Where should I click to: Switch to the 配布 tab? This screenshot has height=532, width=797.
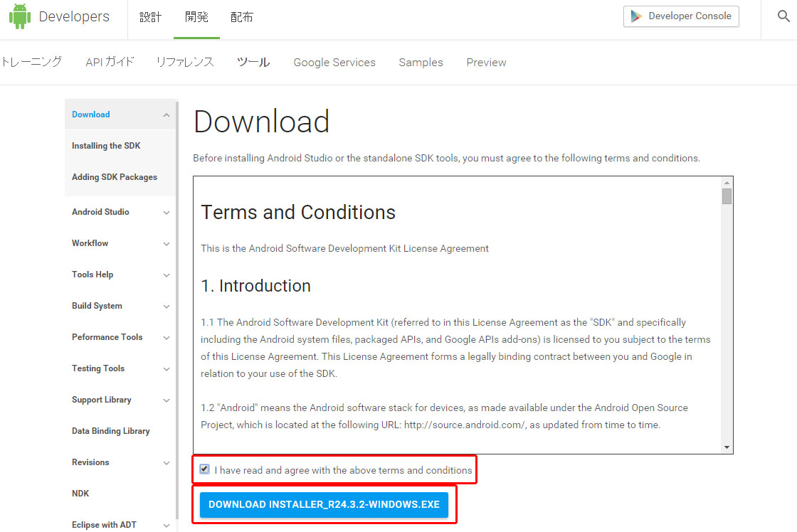pyautogui.click(x=242, y=17)
